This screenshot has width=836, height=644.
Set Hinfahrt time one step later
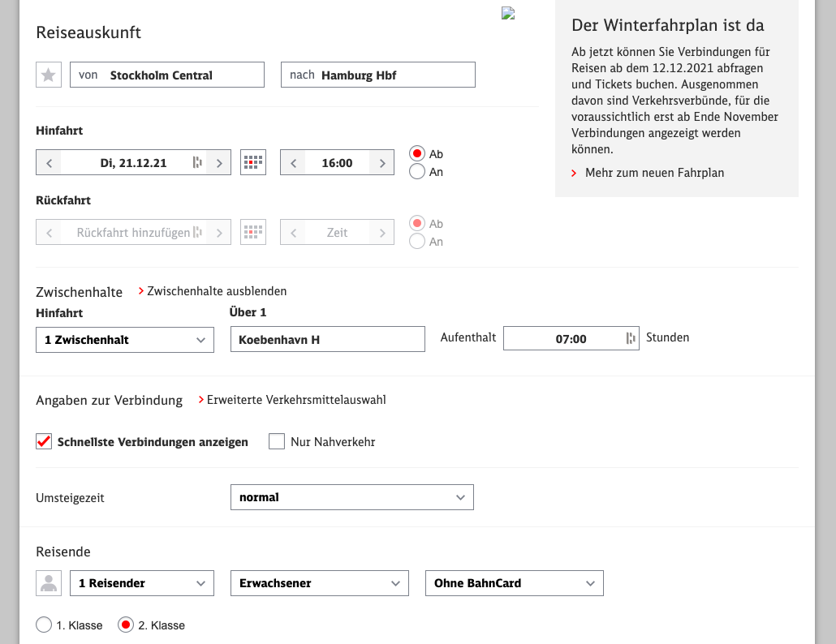381,163
